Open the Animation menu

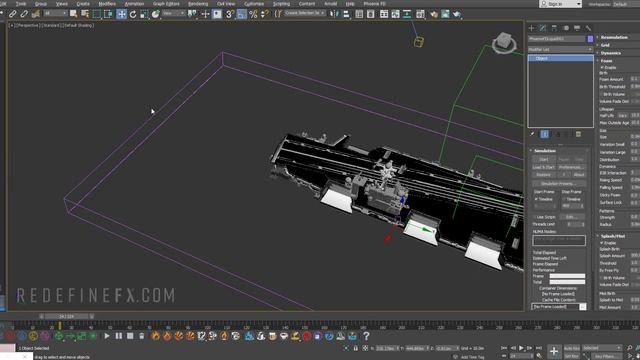(134, 4)
